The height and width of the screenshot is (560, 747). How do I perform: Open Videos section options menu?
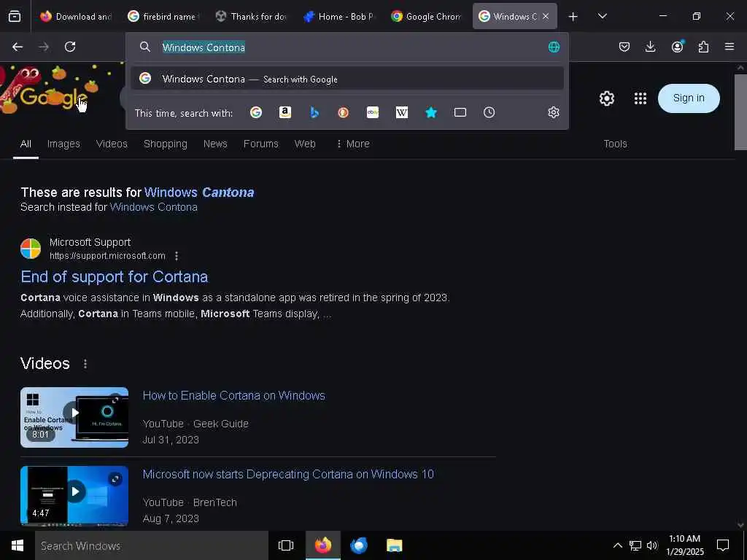point(85,364)
